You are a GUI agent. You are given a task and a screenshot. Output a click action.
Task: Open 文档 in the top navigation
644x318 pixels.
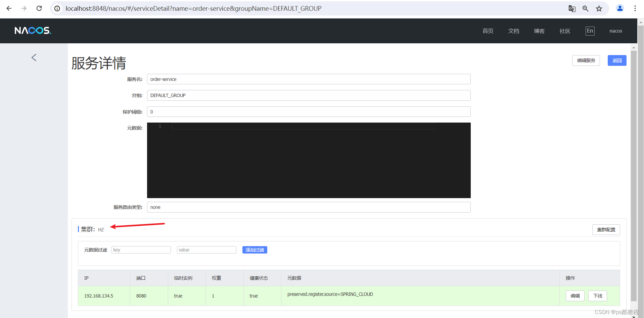tap(514, 31)
